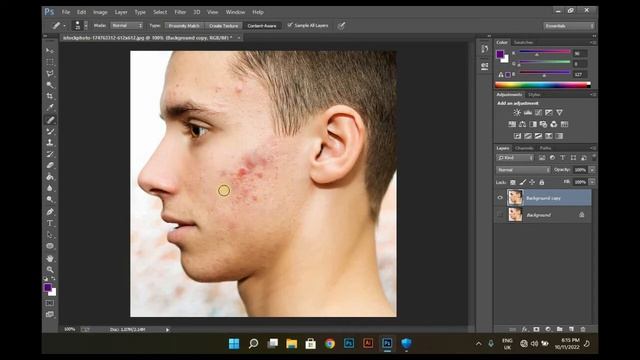Open the layer blend mode dropdown
The height and width of the screenshot is (360, 640).
click(x=523, y=170)
